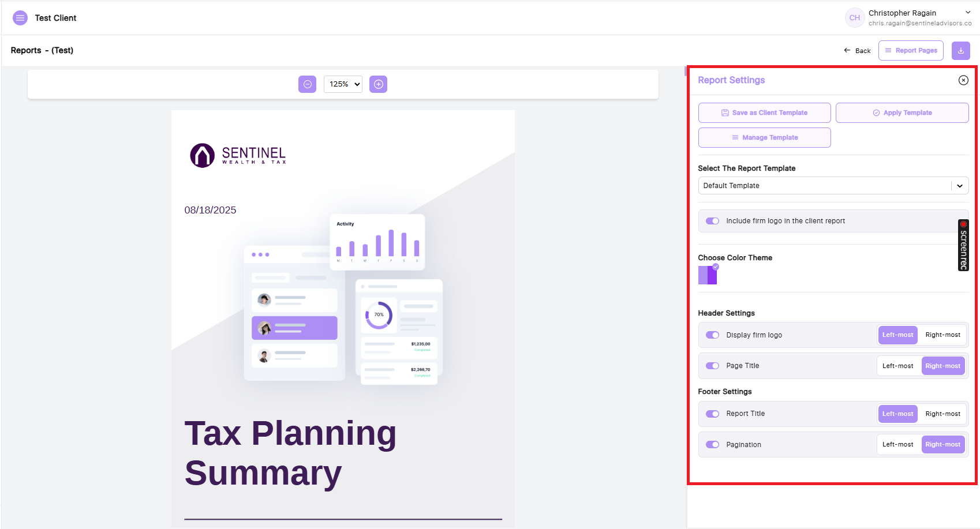Open the hamburger menu beside Test Client
Image resolution: width=980 pixels, height=529 pixels.
pyautogui.click(x=20, y=18)
